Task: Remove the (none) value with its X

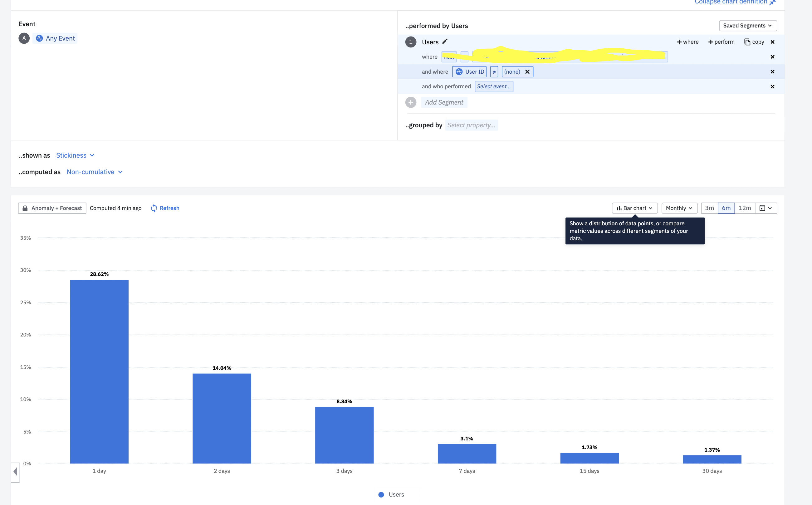Action: pos(527,72)
